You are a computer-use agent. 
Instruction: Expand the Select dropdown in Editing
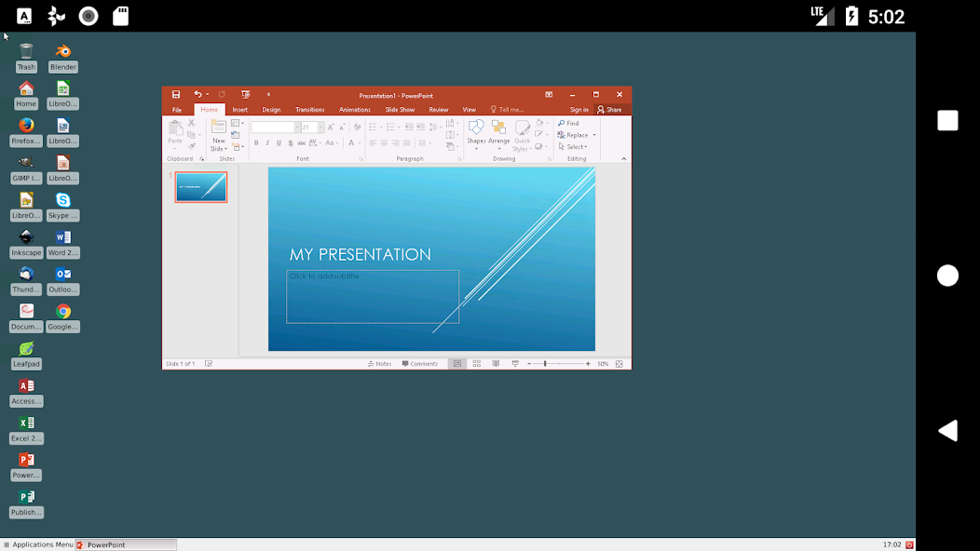(x=577, y=147)
